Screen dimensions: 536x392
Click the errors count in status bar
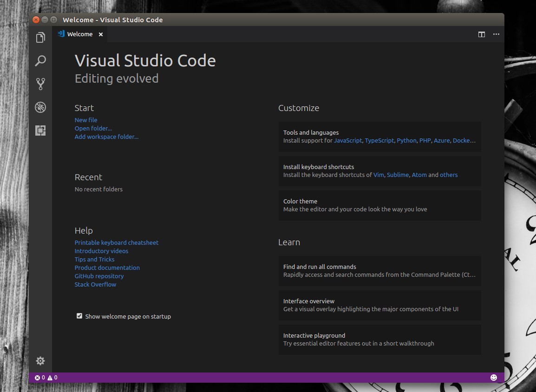39,378
